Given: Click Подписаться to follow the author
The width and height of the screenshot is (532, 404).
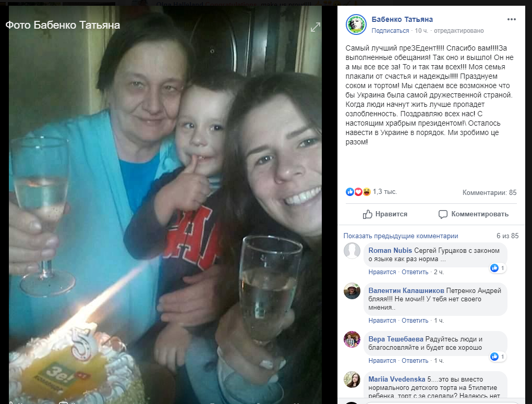Looking at the screenshot, I should [x=390, y=31].
